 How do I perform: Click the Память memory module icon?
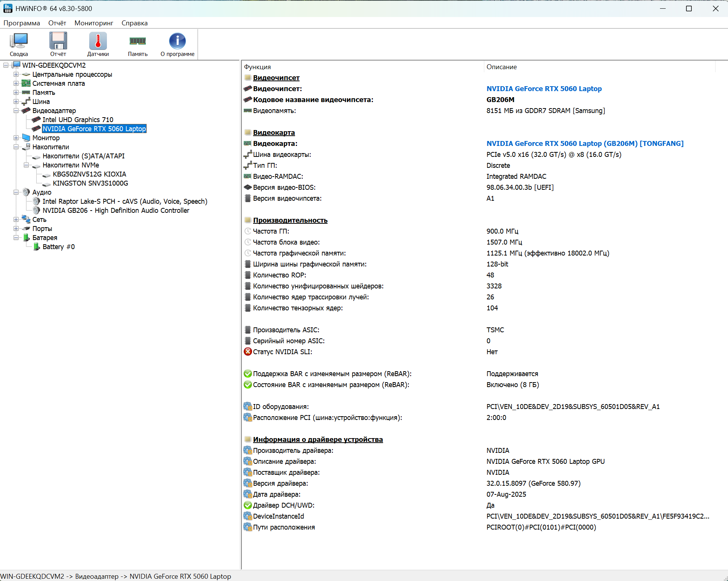coord(138,44)
